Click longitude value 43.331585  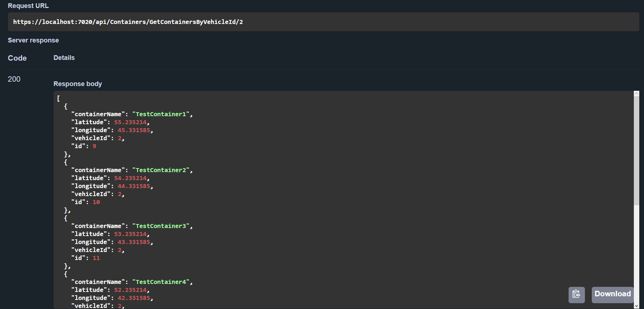134,242
